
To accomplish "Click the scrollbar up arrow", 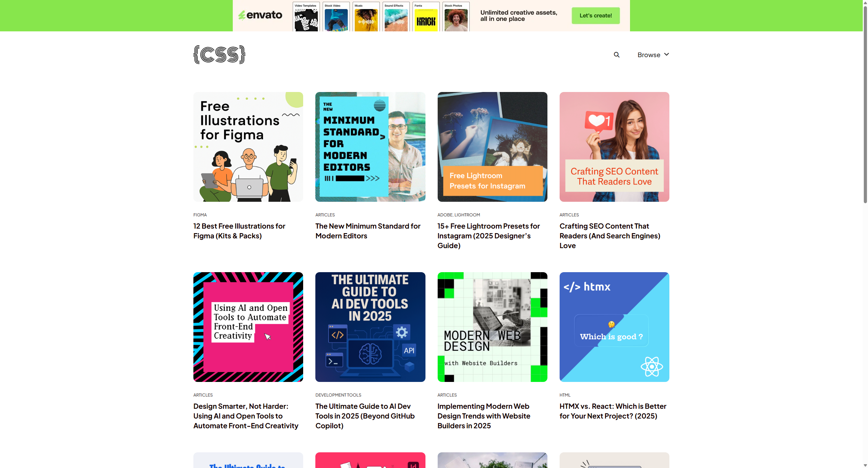I will coord(865,2).
